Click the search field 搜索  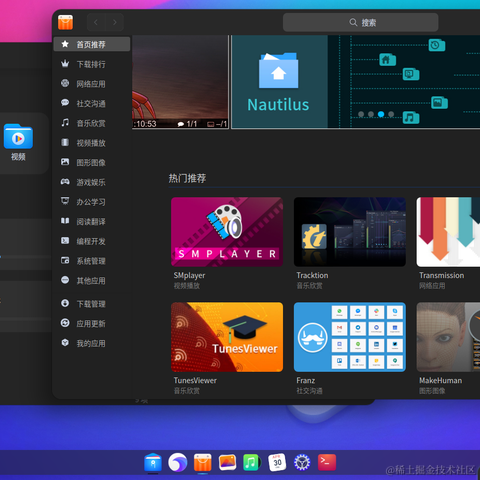pyautogui.click(x=360, y=22)
